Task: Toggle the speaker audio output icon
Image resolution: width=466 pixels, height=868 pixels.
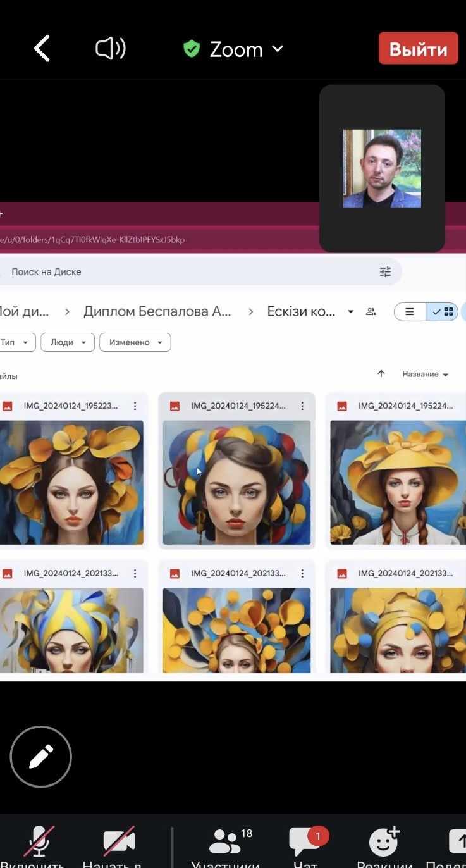Action: 111,49
